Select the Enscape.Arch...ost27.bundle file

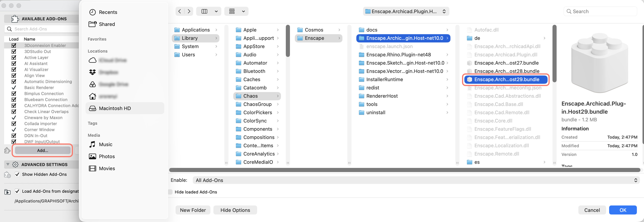[x=506, y=63]
